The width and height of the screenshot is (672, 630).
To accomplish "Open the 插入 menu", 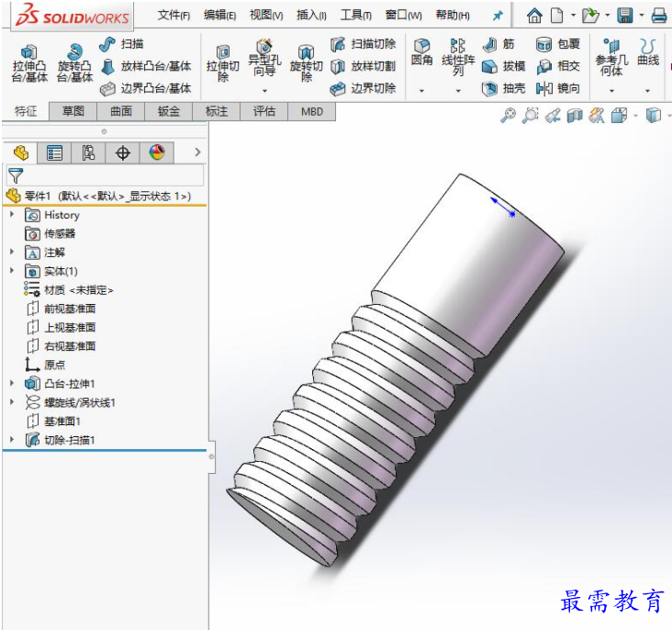I will click(x=311, y=16).
